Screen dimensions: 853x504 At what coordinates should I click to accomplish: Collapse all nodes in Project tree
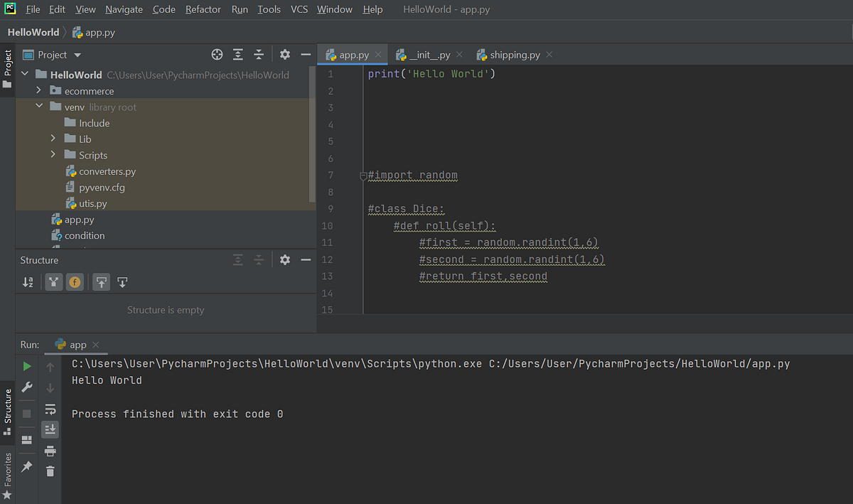[x=259, y=54]
